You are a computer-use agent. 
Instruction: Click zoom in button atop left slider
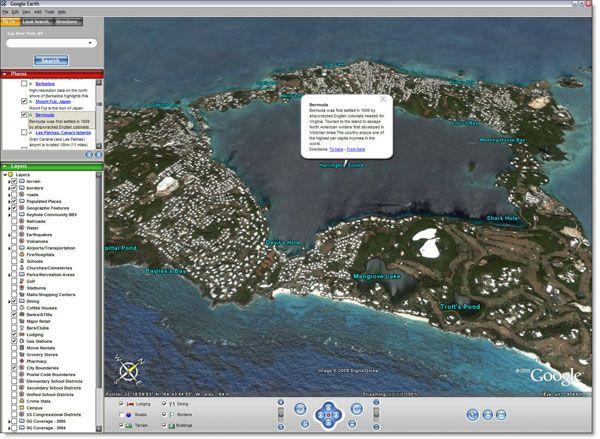281,402
